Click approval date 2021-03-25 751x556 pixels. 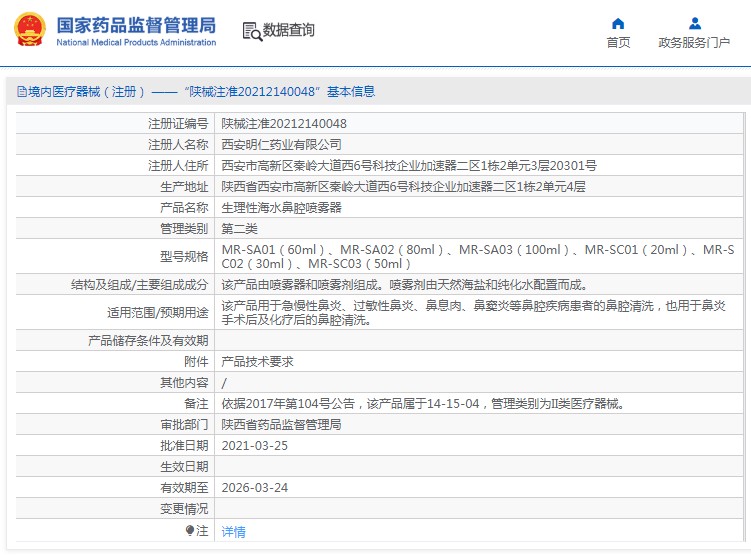click(x=254, y=446)
